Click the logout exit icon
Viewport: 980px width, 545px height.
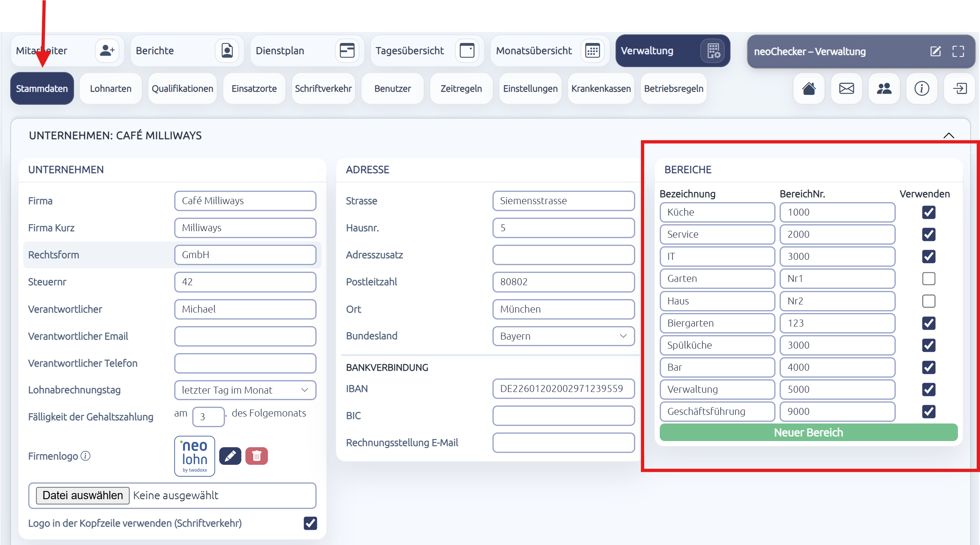click(960, 88)
